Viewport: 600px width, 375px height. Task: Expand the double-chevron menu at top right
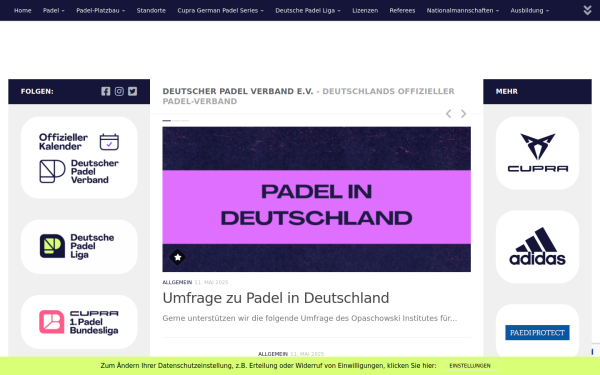[587, 10]
